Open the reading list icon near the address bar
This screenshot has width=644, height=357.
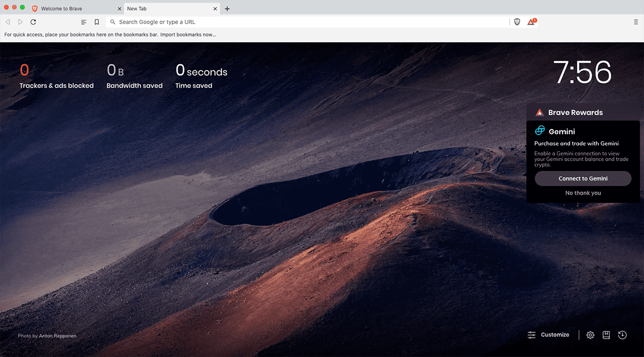point(84,22)
